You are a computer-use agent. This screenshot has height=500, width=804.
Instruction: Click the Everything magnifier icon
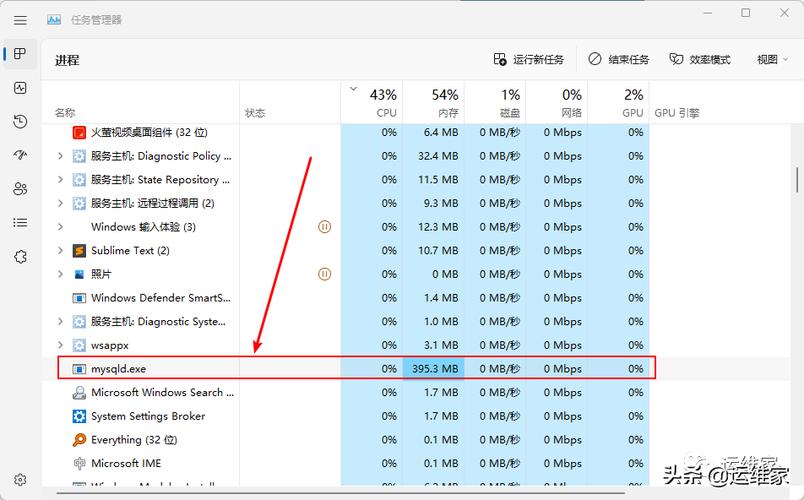click(79, 439)
